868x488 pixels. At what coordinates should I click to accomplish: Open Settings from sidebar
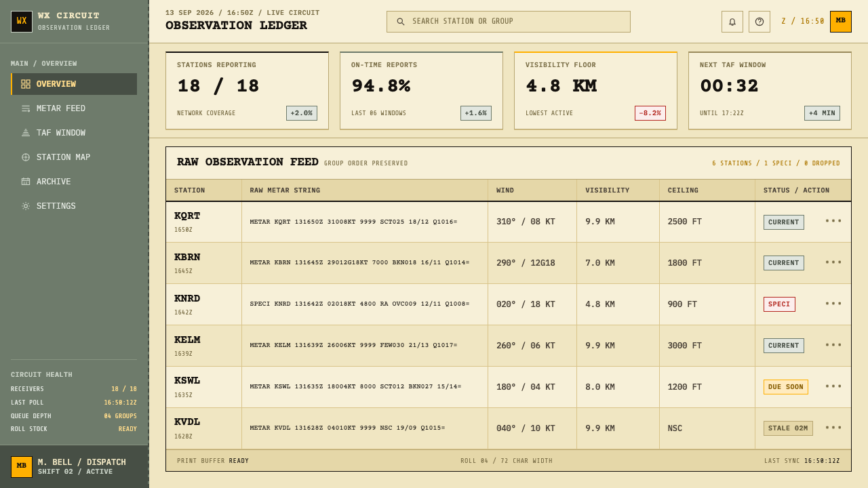pos(74,206)
